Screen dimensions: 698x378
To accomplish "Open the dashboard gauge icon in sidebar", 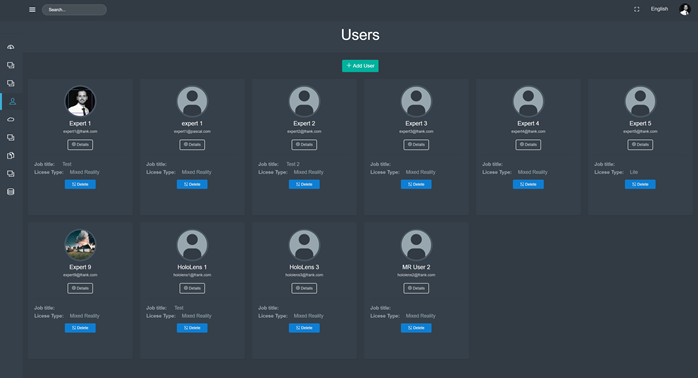I will [11, 47].
